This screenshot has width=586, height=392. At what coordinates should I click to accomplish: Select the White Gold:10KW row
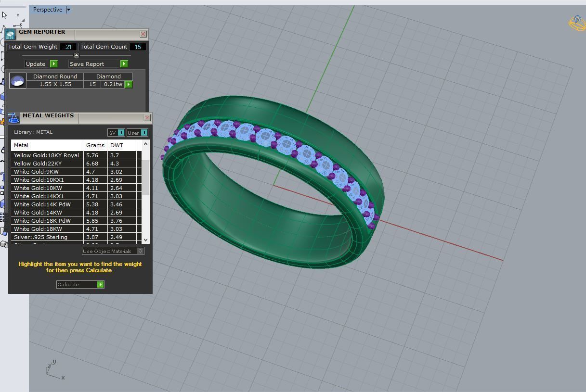76,188
